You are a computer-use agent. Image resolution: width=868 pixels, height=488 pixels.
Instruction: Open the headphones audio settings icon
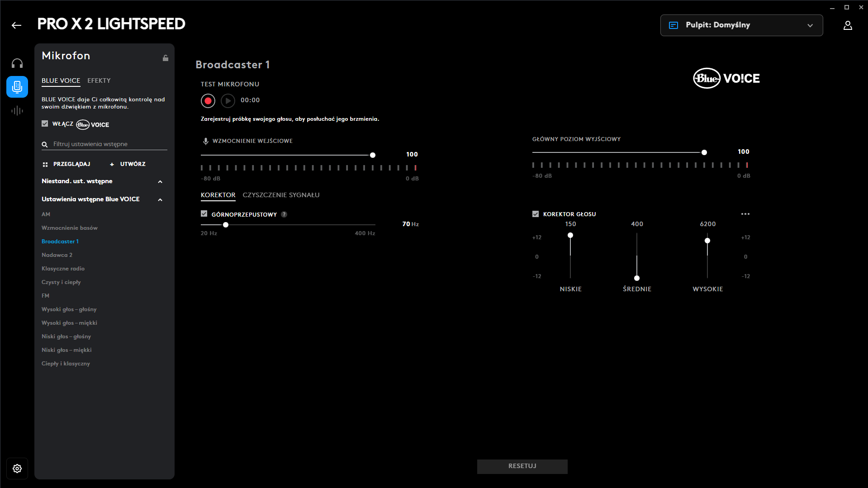pyautogui.click(x=17, y=63)
